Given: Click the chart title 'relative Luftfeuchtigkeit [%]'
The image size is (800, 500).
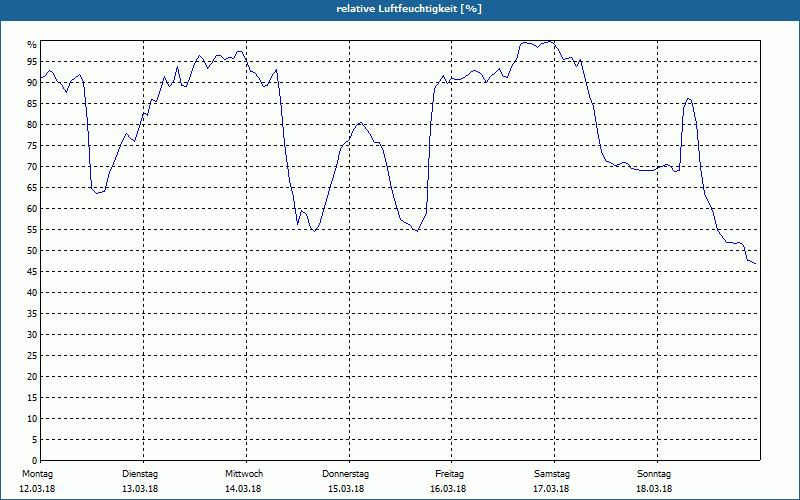Looking at the screenshot, I should pos(409,9).
